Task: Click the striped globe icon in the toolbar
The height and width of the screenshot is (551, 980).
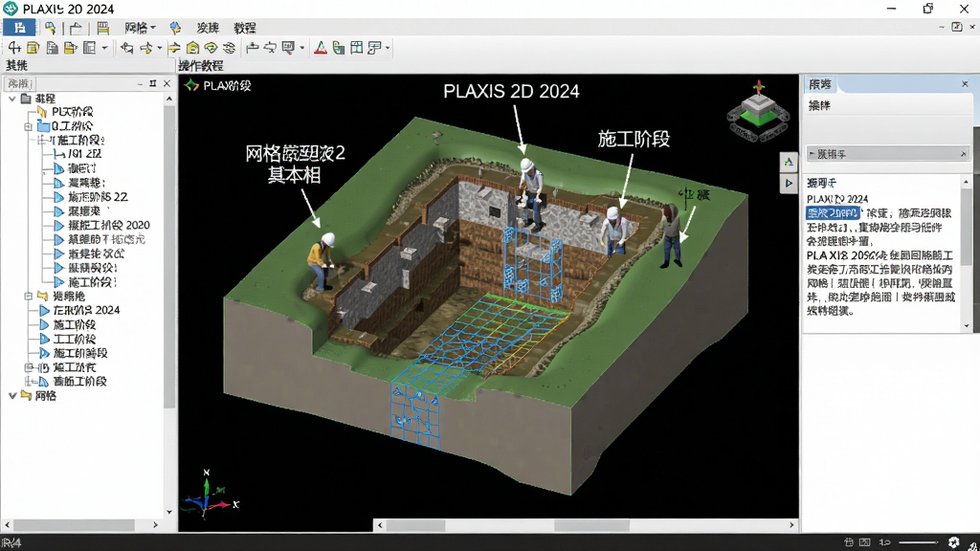Action: pos(230,48)
